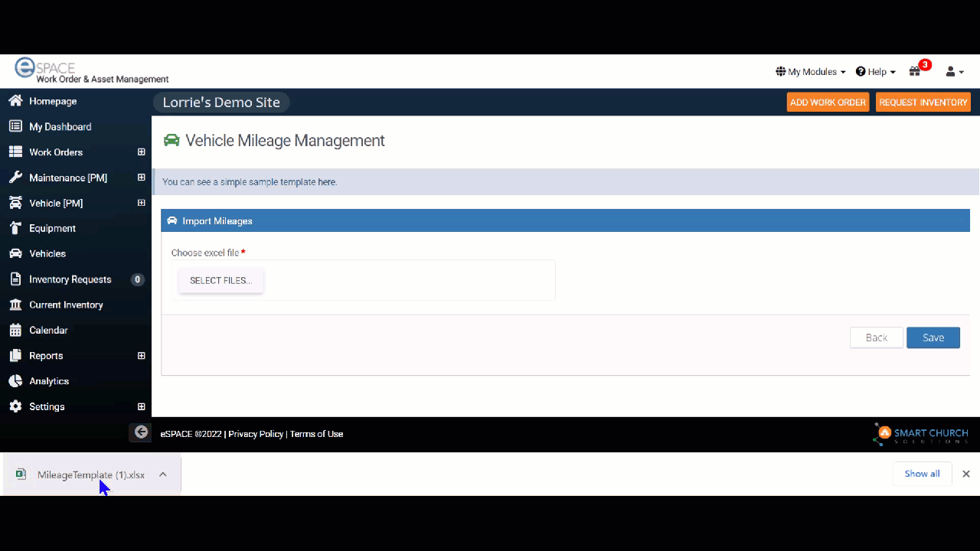Screen dimensions: 980x551
Task: Open the gift notifications icon
Action: click(915, 71)
